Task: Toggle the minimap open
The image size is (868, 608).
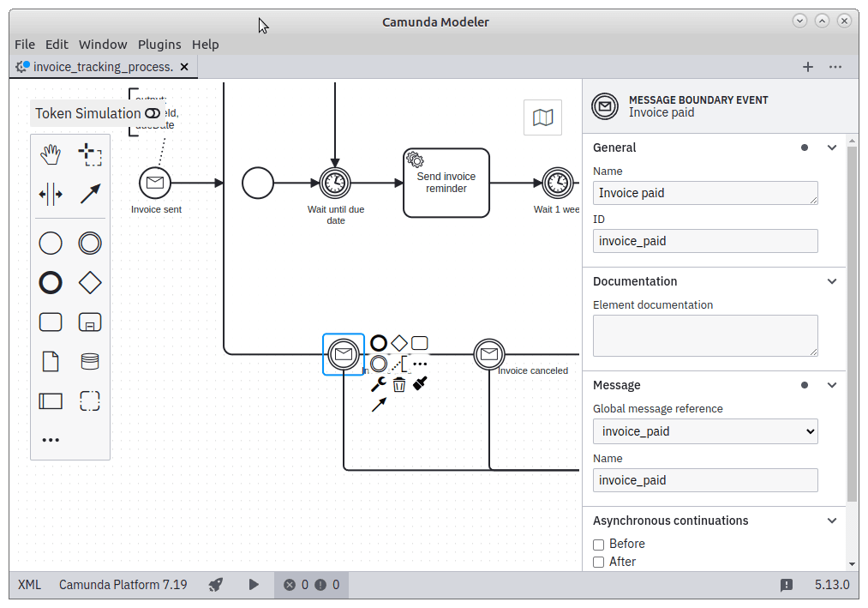Action: (542, 117)
